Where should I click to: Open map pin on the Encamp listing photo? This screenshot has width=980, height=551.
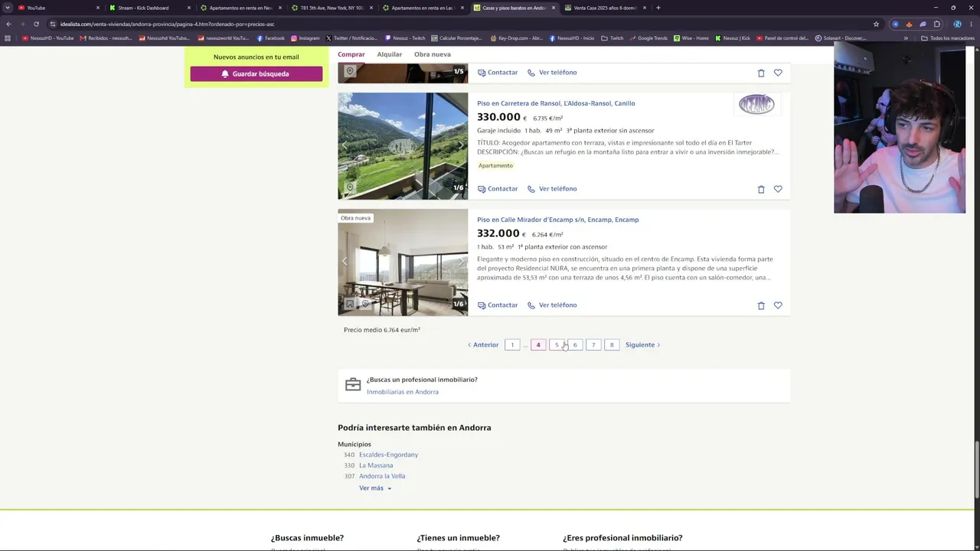click(x=365, y=304)
